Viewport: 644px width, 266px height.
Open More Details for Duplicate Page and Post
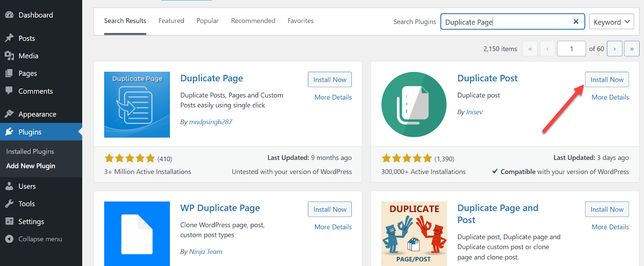pos(610,227)
